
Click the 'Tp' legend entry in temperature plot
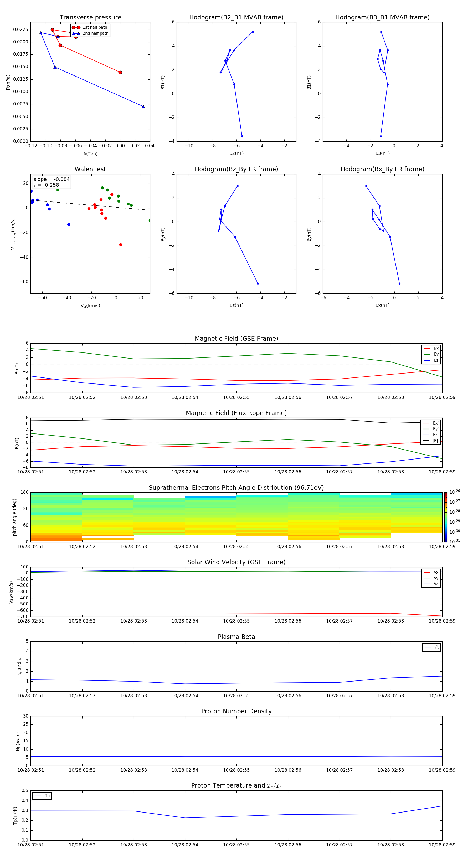coord(42,796)
